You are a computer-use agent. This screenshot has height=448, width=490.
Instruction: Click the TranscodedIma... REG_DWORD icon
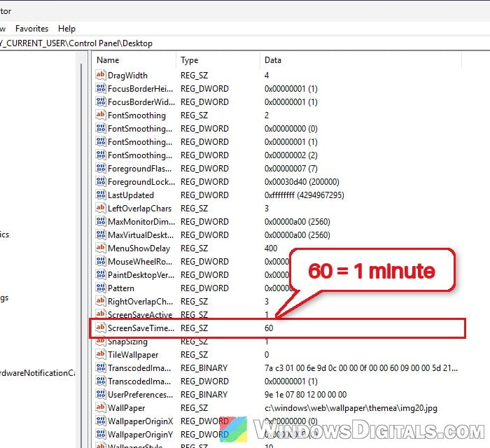click(100, 381)
